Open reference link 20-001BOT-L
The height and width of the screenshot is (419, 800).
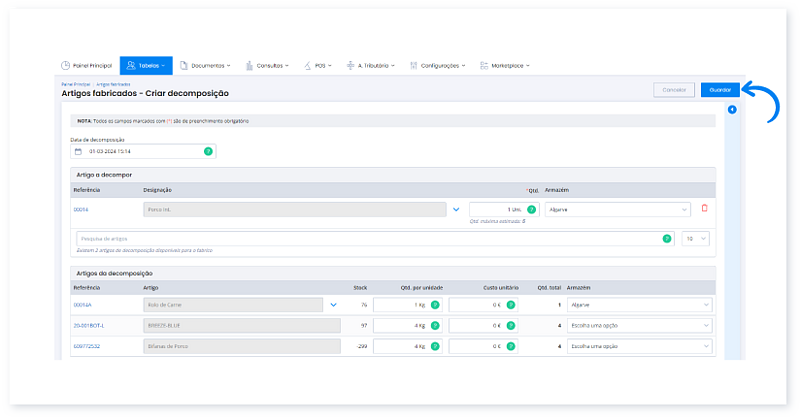88,326
